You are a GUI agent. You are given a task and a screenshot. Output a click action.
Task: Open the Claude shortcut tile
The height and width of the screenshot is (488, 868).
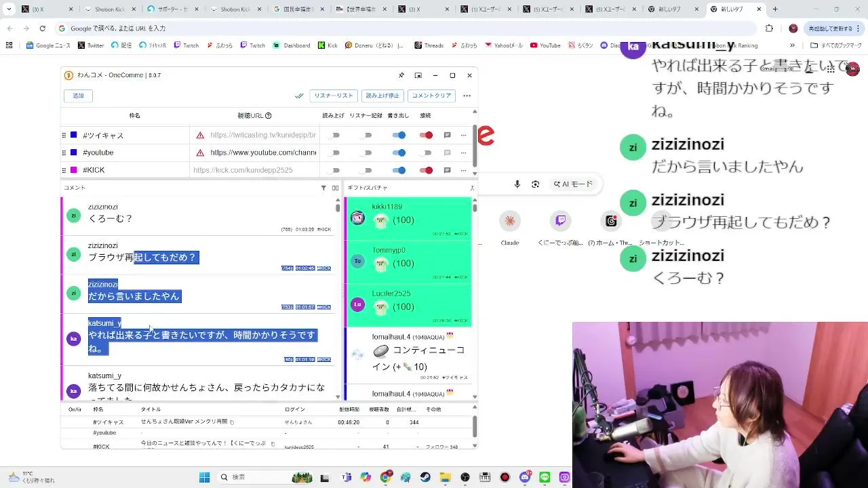coord(510,221)
